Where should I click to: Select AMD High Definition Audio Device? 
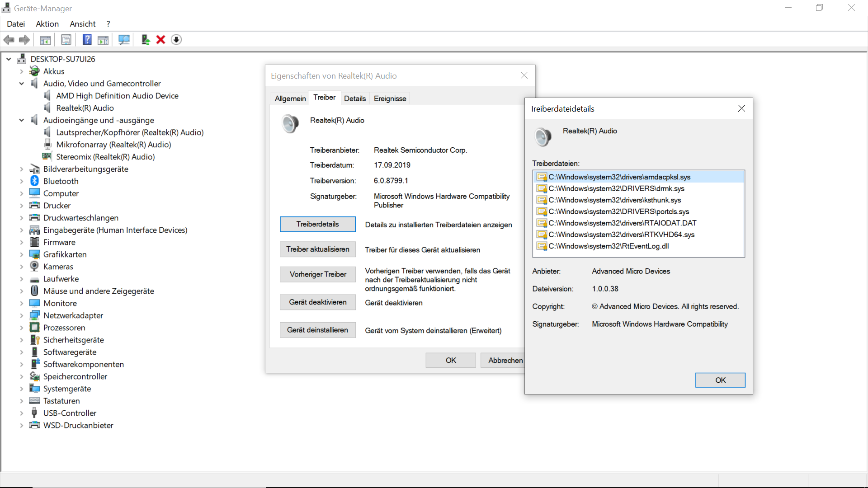tap(117, 96)
